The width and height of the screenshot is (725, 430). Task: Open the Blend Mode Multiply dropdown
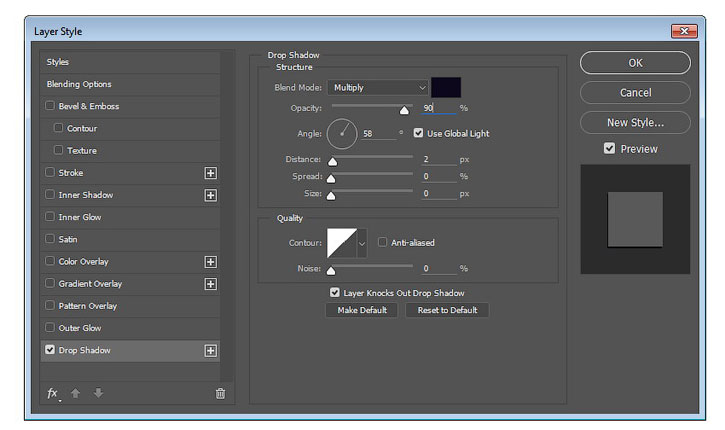pos(378,87)
